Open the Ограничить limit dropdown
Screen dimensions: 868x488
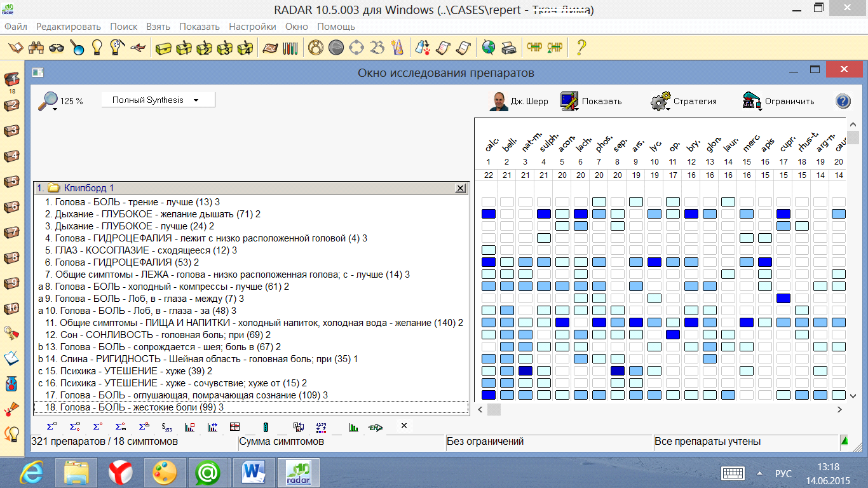pyautogui.click(x=778, y=101)
